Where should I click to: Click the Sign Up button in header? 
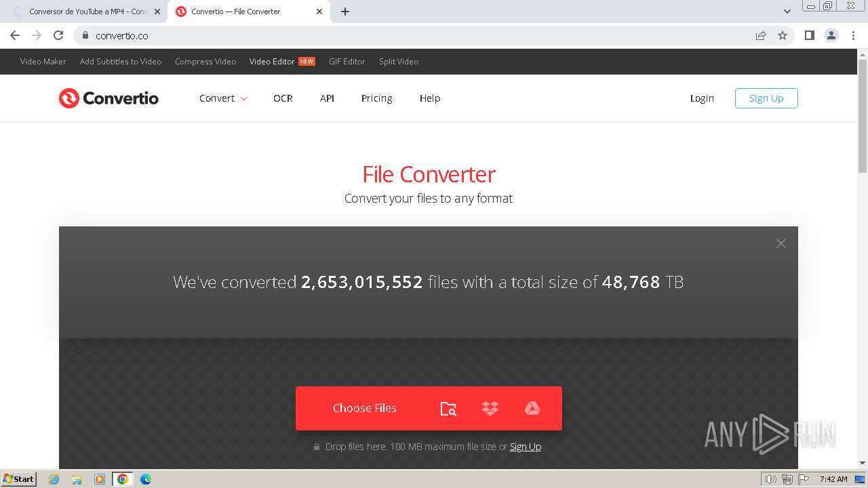tap(766, 98)
